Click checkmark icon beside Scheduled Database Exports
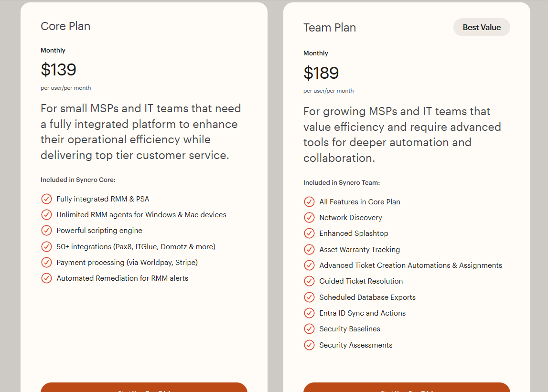This screenshot has height=392, width=548. click(309, 297)
